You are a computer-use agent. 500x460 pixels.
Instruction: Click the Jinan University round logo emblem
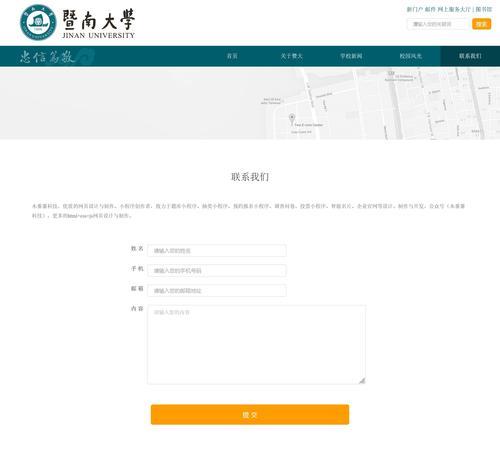point(38,22)
